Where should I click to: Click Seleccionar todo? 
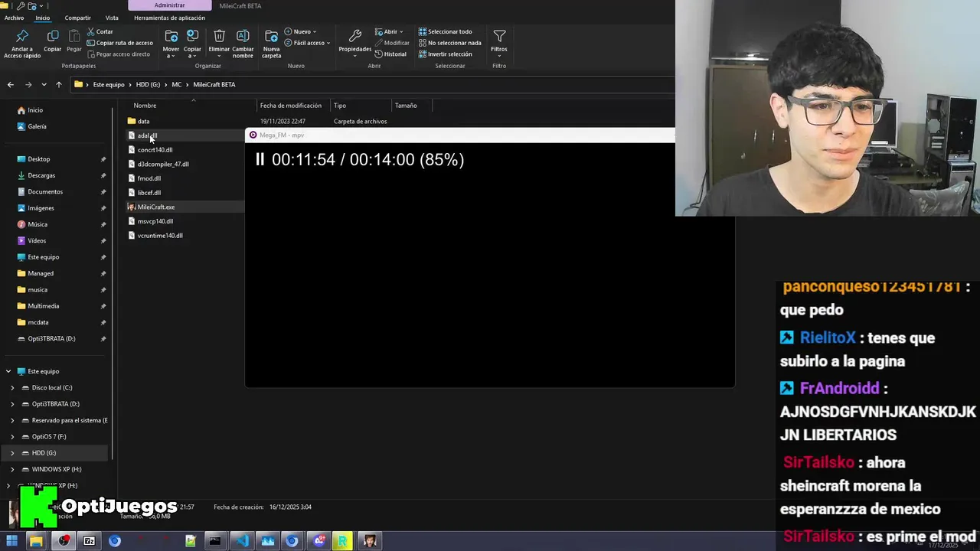(445, 31)
